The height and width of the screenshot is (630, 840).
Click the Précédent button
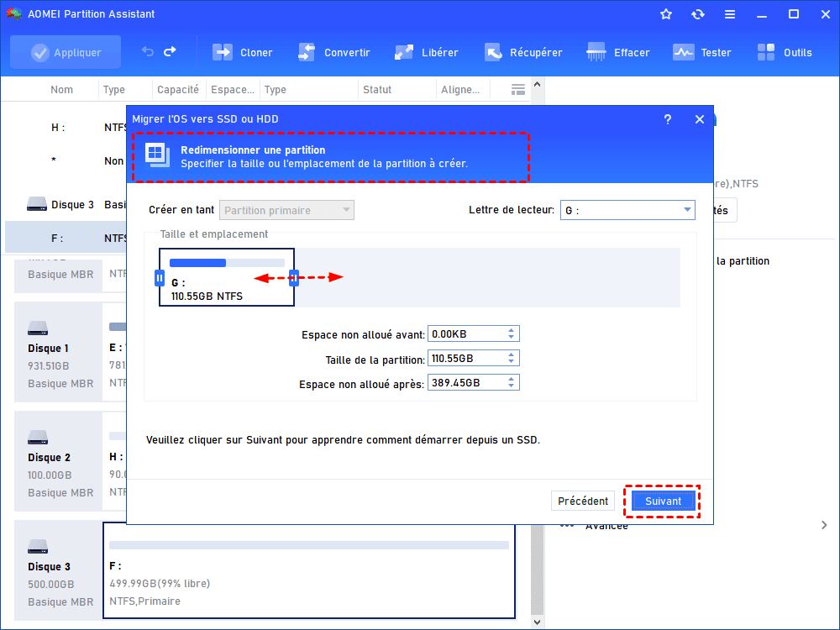[583, 501]
